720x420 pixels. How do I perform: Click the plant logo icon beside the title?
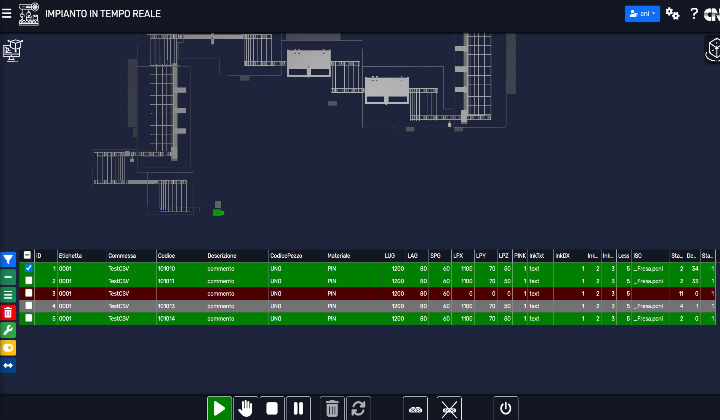pos(28,14)
